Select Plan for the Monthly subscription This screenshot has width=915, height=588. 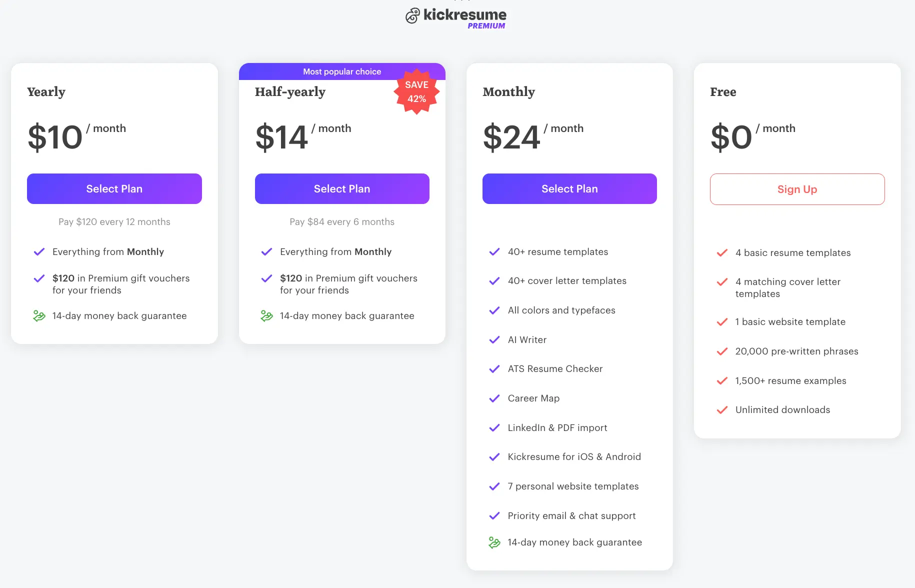tap(569, 188)
